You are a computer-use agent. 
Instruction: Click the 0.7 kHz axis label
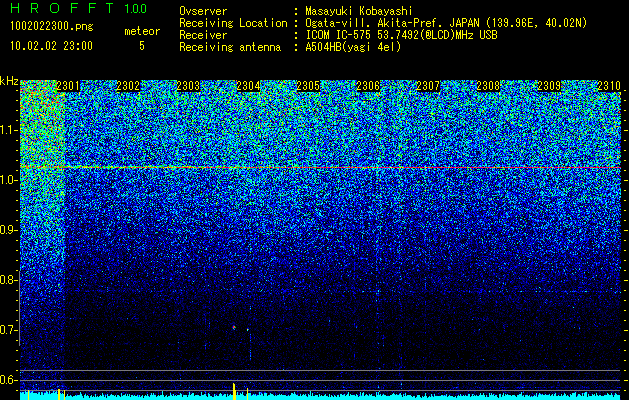point(9,330)
